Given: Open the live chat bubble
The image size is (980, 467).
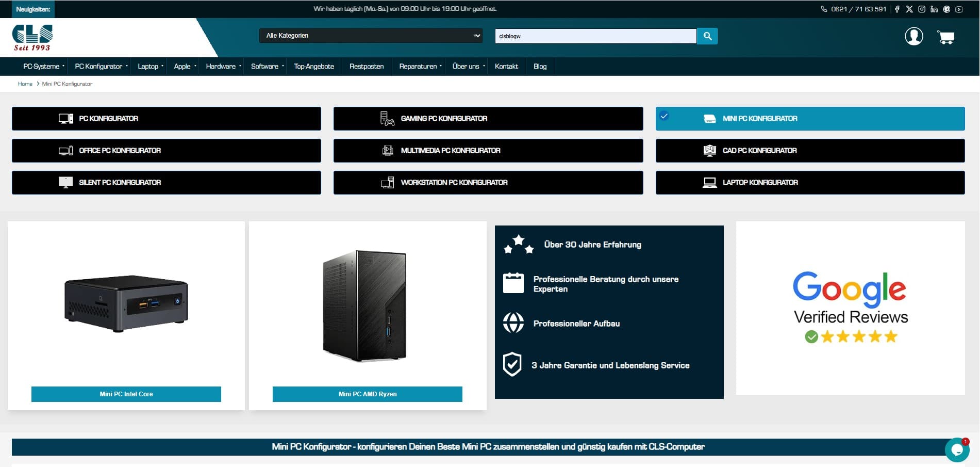Looking at the screenshot, I should (x=957, y=449).
